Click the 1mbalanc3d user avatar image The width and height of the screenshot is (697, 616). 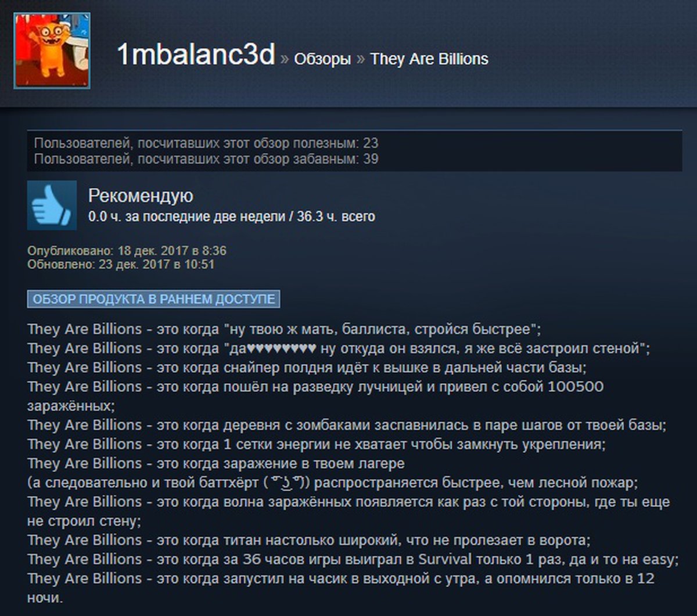coord(52,51)
